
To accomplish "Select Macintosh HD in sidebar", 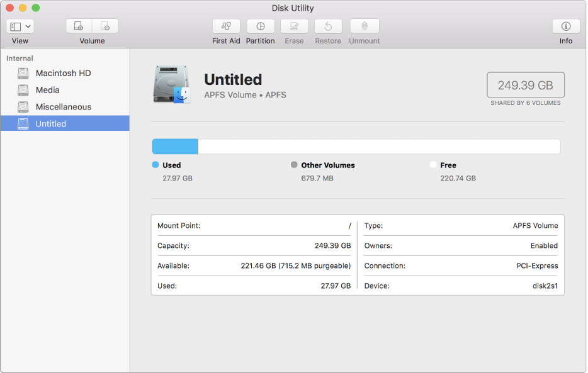I will pyautogui.click(x=63, y=73).
